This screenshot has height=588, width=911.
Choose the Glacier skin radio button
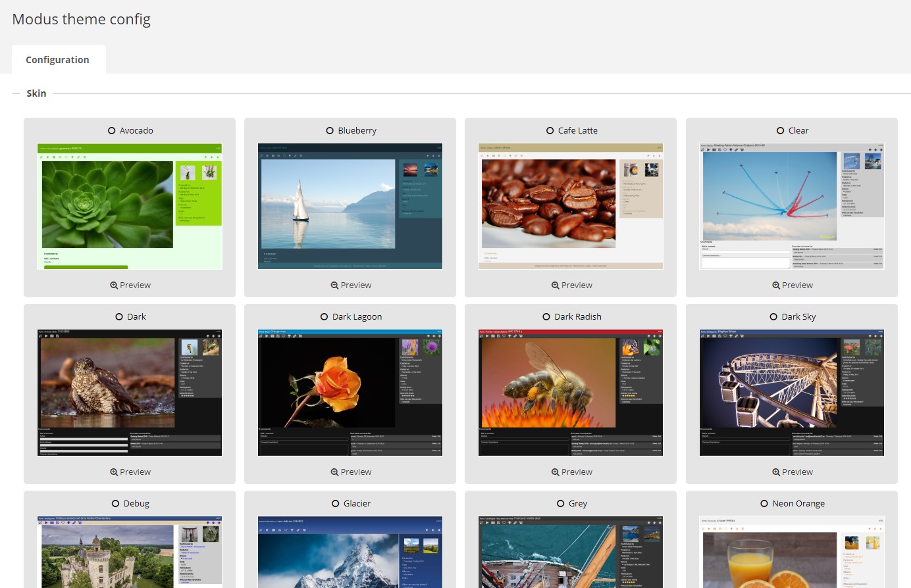[336, 504]
